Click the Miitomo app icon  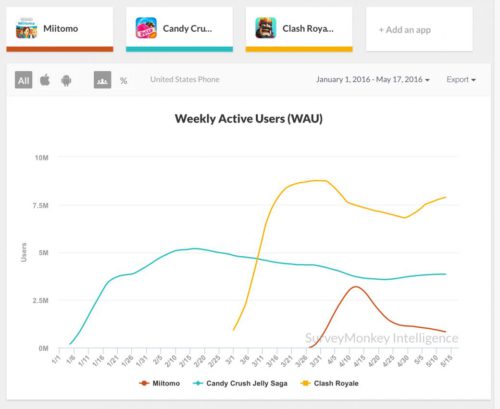point(26,28)
